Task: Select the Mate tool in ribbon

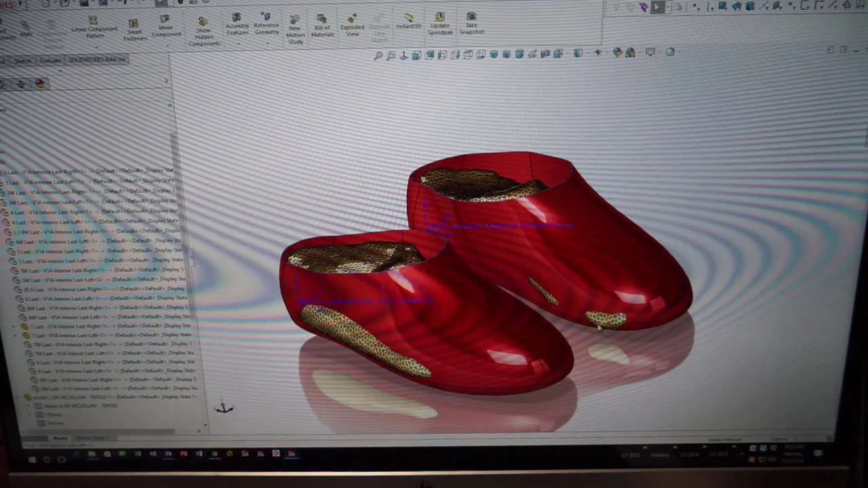Action: [26, 30]
